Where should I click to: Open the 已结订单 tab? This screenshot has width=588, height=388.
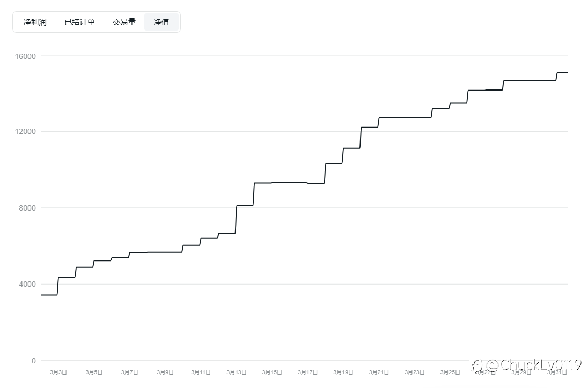[x=79, y=22]
